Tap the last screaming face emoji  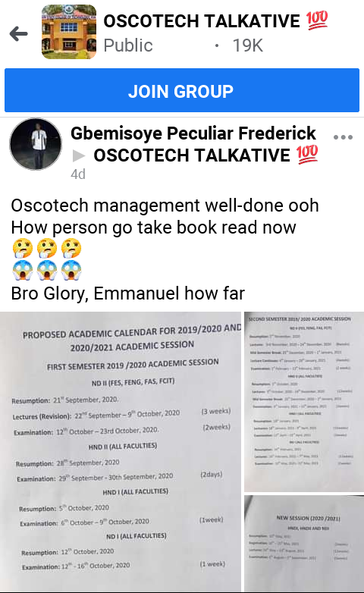click(x=71, y=271)
